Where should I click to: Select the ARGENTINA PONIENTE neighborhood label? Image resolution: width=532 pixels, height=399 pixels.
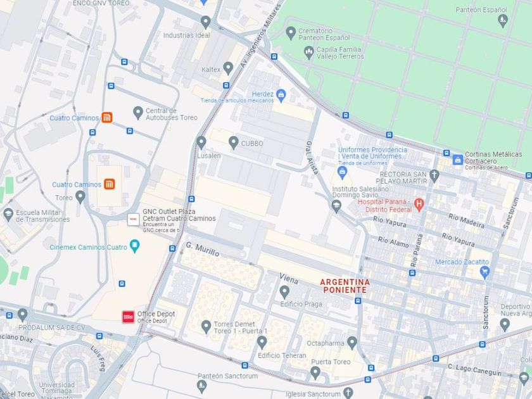click(345, 286)
